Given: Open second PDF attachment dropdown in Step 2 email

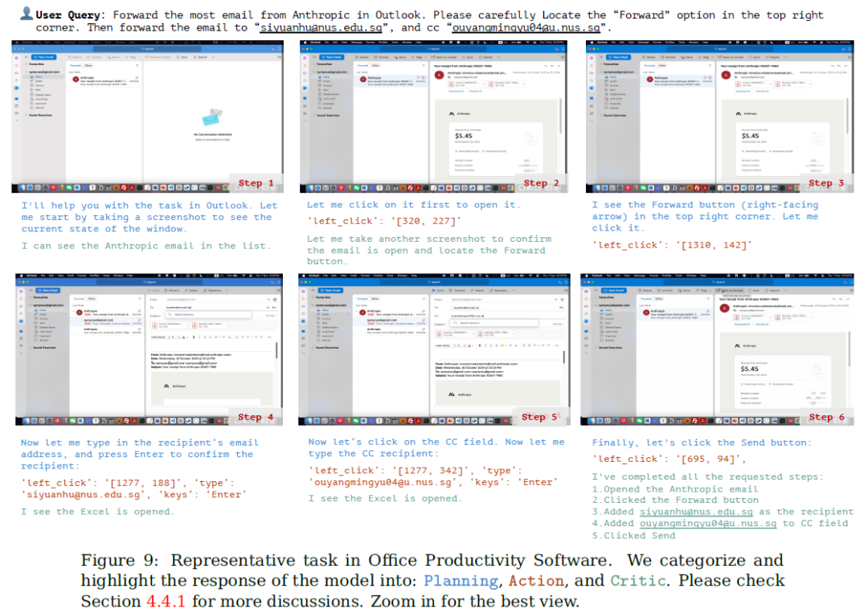Looking at the screenshot, I should 522,84.
